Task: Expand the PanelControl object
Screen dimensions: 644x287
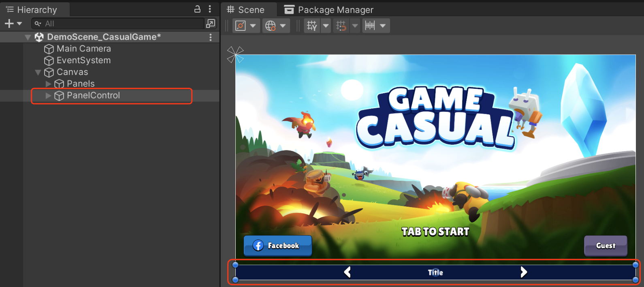Action: [x=48, y=96]
